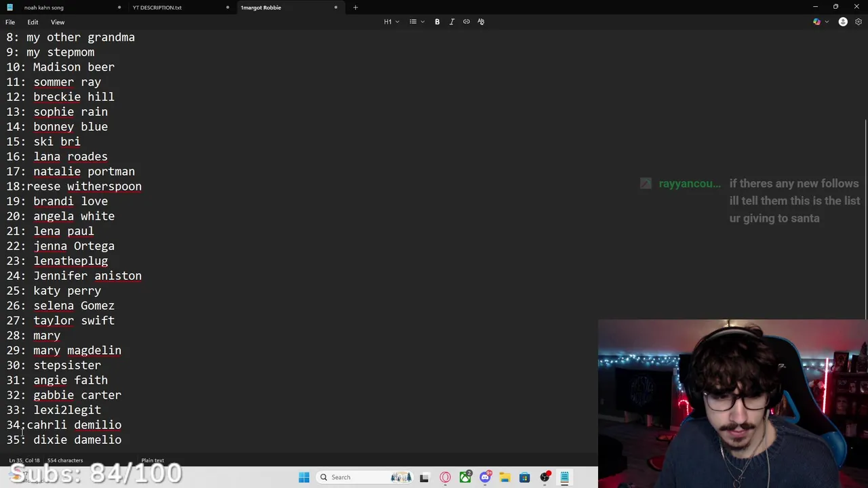Click the line '11: sommer ray'
This screenshot has width=868, height=488.
tap(54, 82)
